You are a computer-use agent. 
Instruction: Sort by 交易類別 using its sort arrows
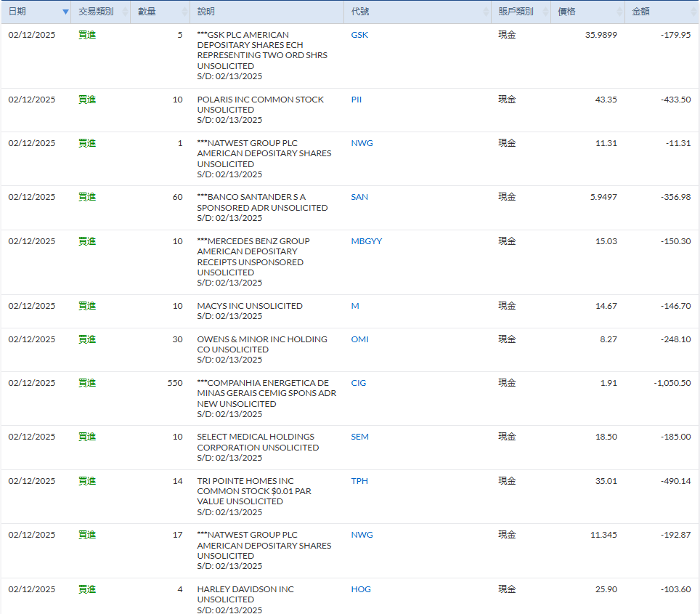point(125,12)
